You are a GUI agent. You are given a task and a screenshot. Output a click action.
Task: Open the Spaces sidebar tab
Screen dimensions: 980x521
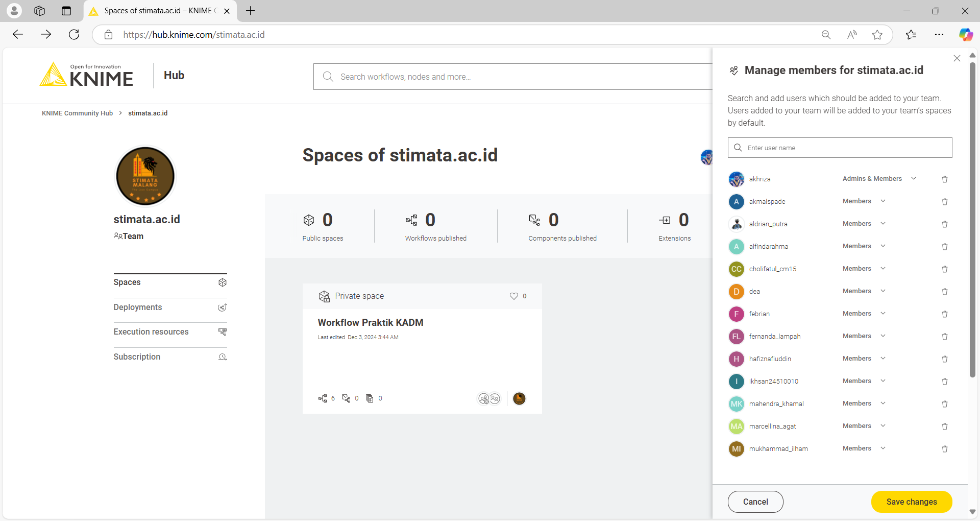[170, 282]
